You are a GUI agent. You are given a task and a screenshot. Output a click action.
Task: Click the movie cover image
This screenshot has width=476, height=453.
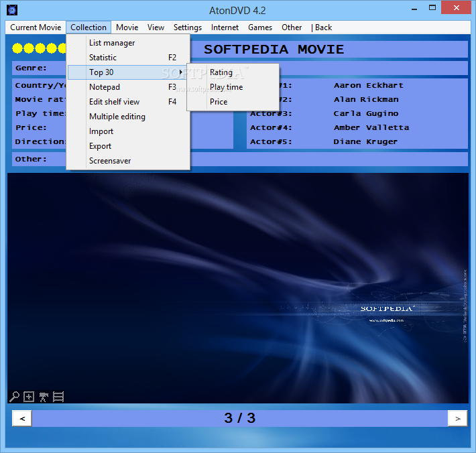coord(238,288)
